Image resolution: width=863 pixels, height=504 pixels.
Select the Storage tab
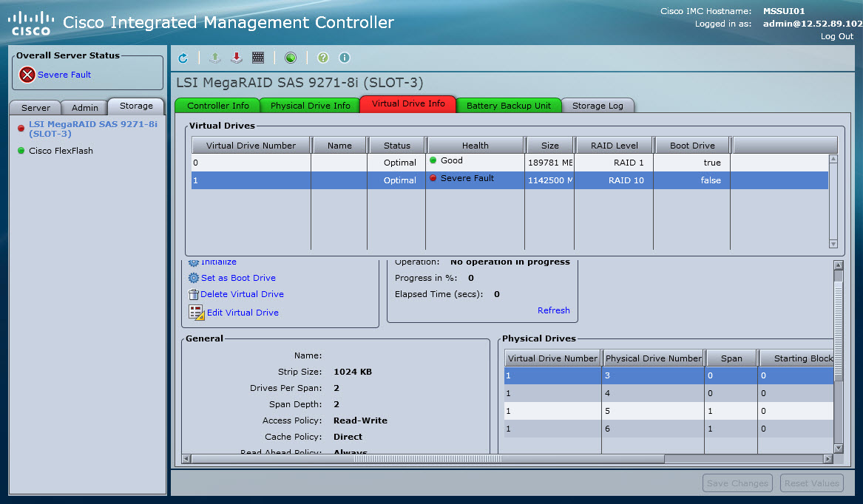(136, 106)
